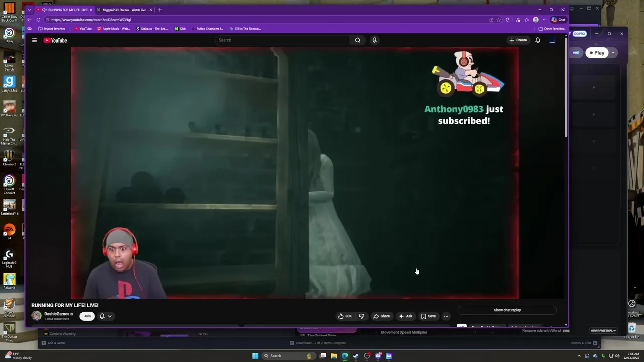Open the YouTube guide hamburger menu
This screenshot has height=362, width=644.
pyautogui.click(x=34, y=40)
